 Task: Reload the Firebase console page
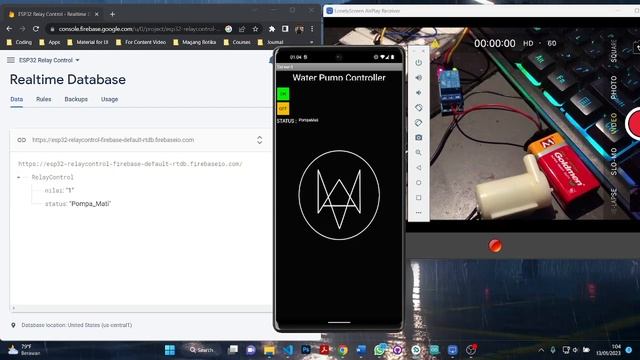pyautogui.click(x=36, y=29)
